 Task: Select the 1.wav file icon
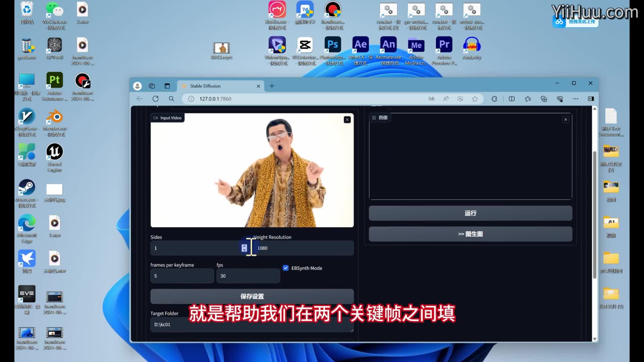point(55,227)
